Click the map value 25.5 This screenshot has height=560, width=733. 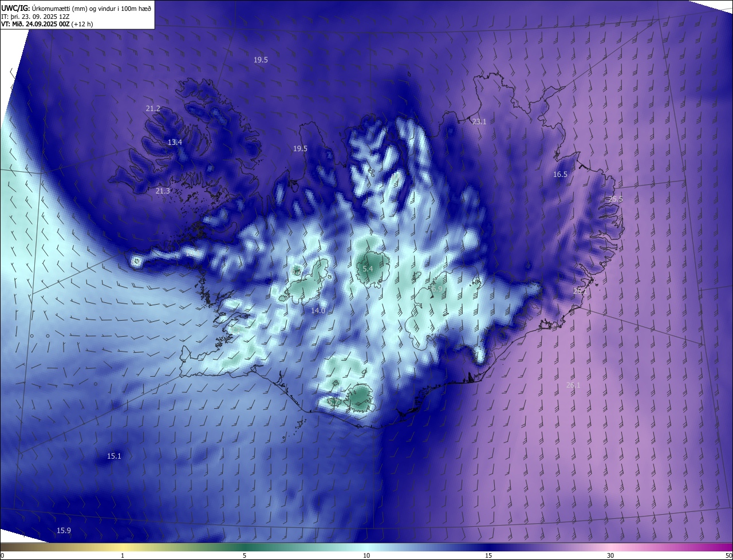(x=616, y=199)
